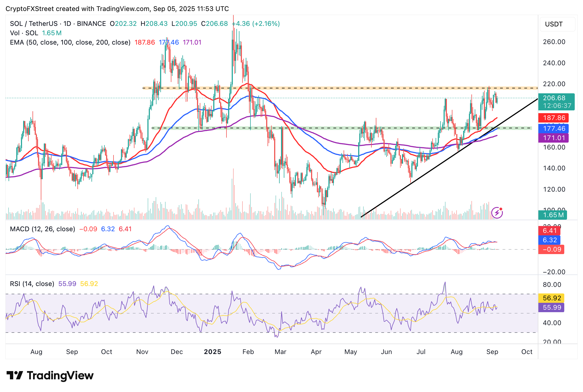Viewport: 583px width, 392px height.
Task: Click the yellow 56.92 RSI axis label
Action: (x=551, y=298)
